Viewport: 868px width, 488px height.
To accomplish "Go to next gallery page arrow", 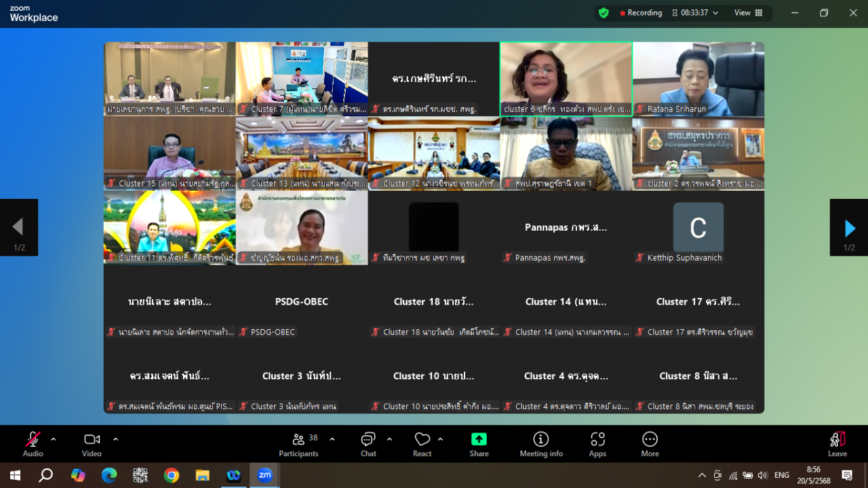I will tap(849, 227).
